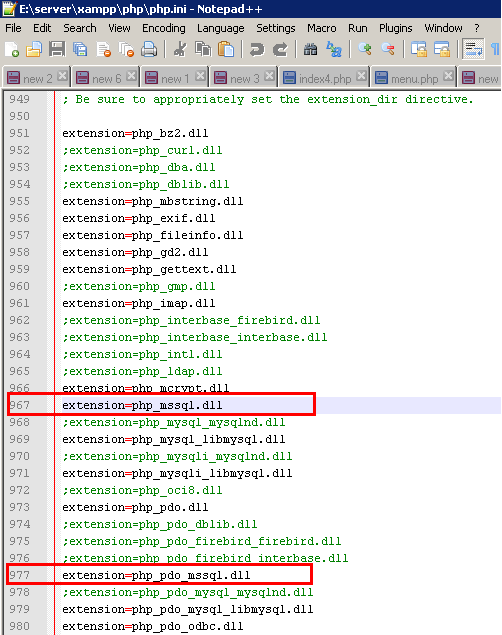Click the line "extension=php_mssql.dll"

pos(143,405)
